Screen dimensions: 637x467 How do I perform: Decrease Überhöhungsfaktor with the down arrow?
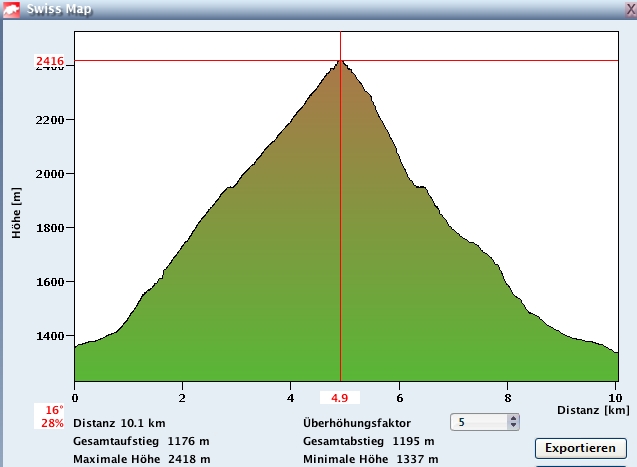[513, 427]
